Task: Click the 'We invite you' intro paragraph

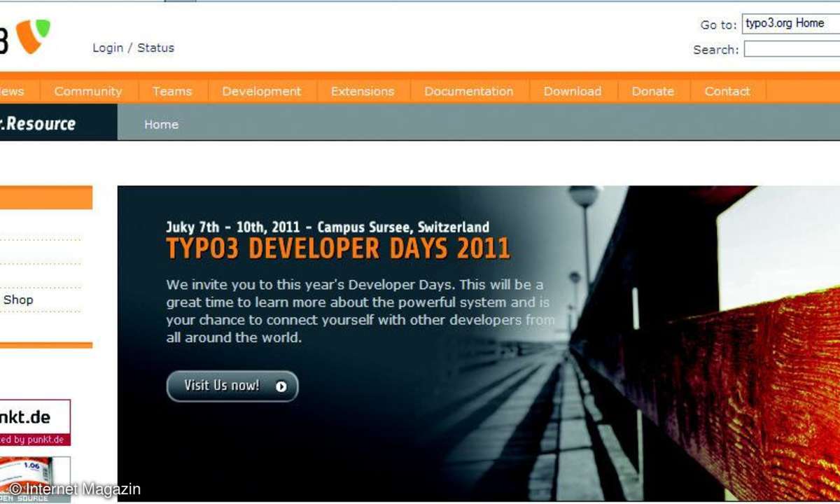Action: point(360,311)
